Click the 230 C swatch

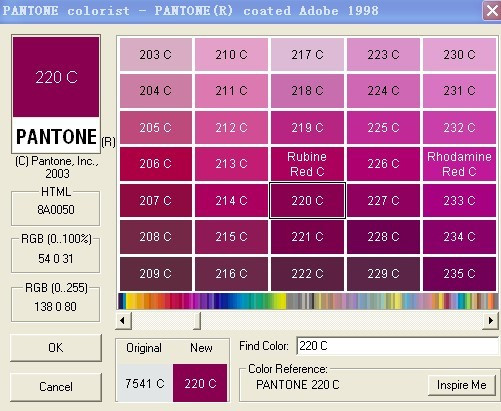(x=459, y=54)
